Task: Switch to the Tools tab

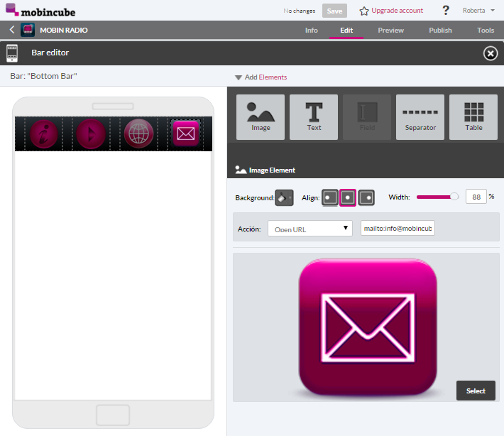Action: tap(486, 31)
